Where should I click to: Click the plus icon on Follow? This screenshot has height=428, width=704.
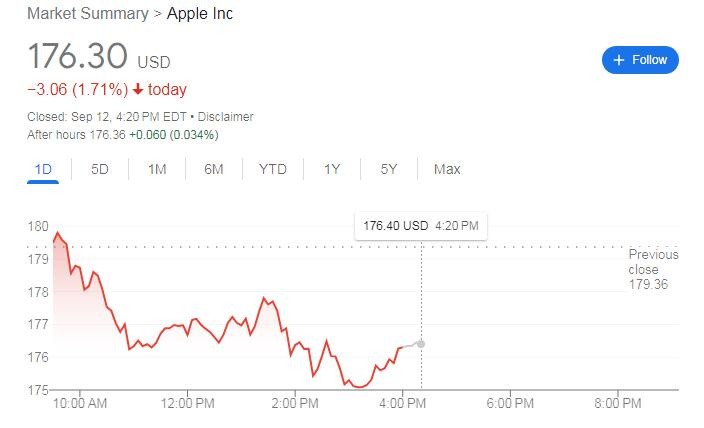click(620, 60)
